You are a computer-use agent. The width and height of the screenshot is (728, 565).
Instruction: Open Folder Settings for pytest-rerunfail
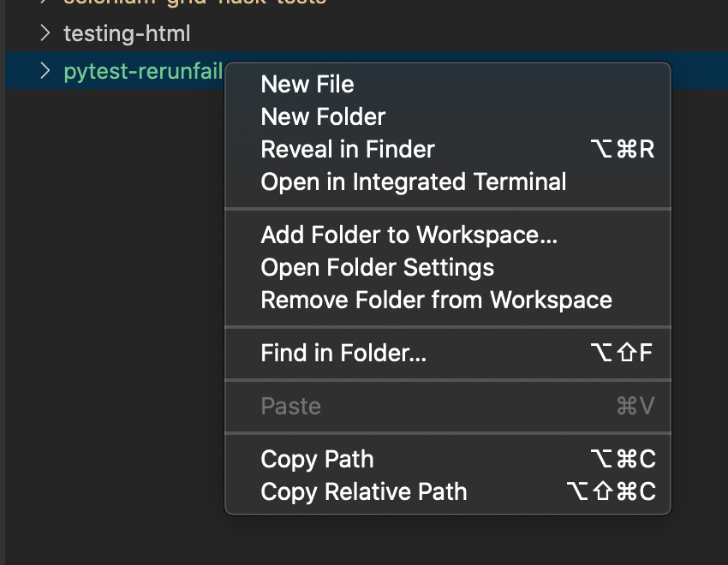coord(378,267)
